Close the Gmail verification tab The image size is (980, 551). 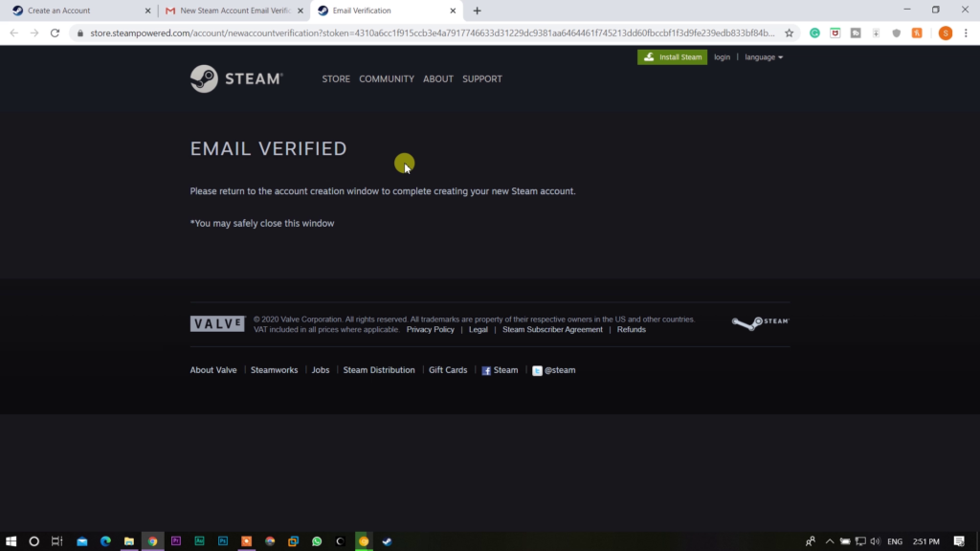300,11
